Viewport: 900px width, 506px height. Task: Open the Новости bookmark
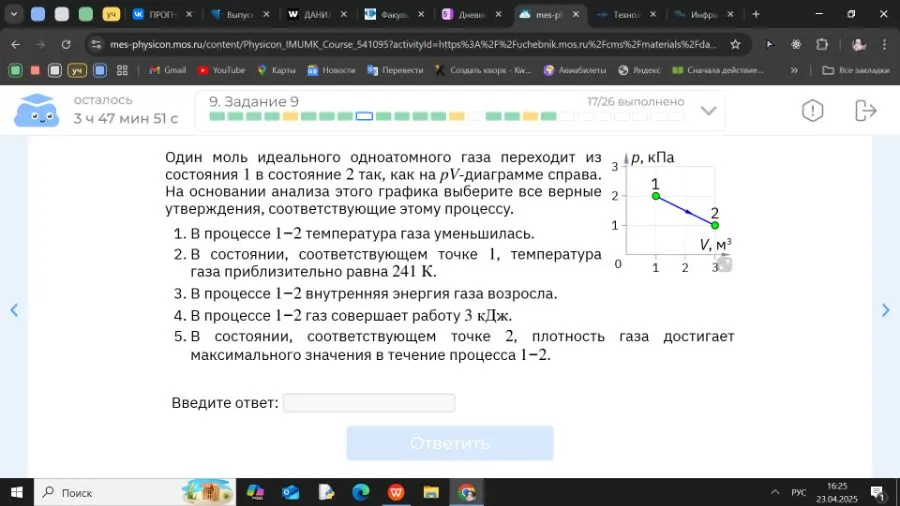[x=332, y=70]
